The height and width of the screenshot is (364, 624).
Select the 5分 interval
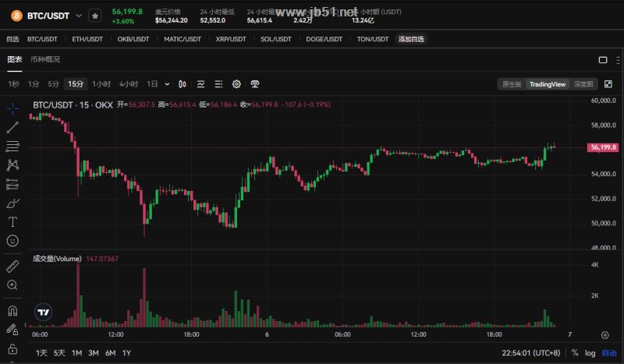(53, 84)
